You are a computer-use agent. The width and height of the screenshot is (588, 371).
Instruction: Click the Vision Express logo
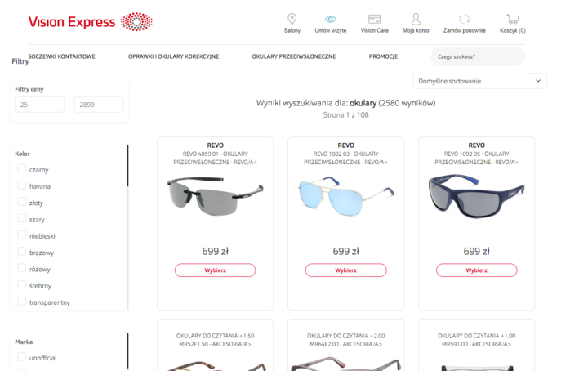pos(91,22)
